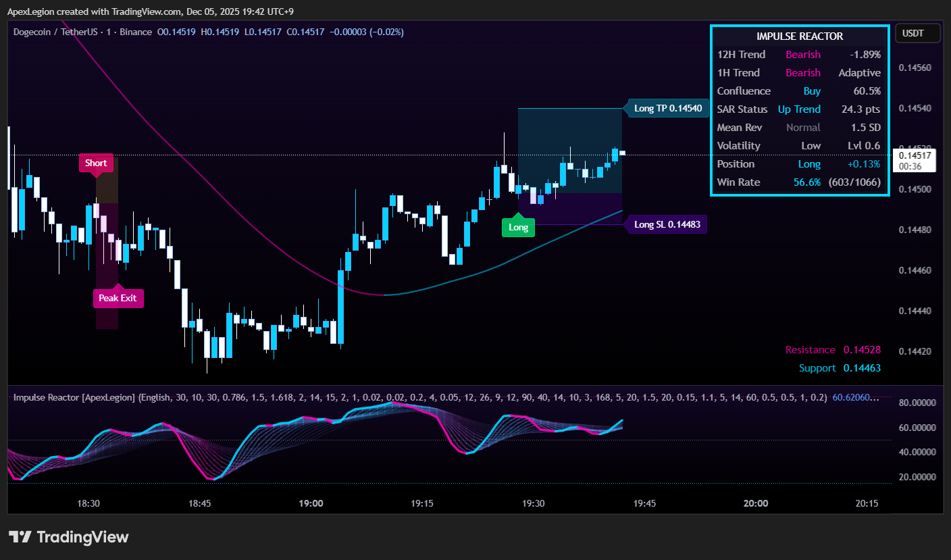Click the Win Rate 56.6% value
This screenshot has height=560, width=951.
807,182
